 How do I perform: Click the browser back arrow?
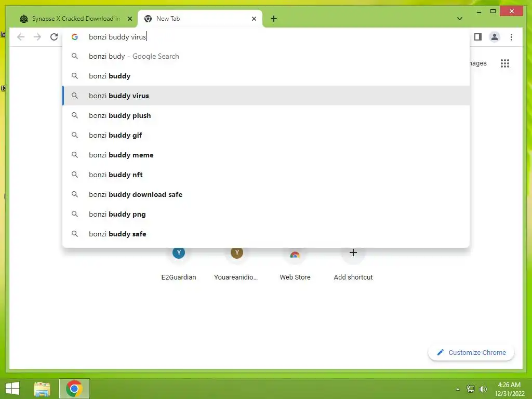(x=21, y=37)
